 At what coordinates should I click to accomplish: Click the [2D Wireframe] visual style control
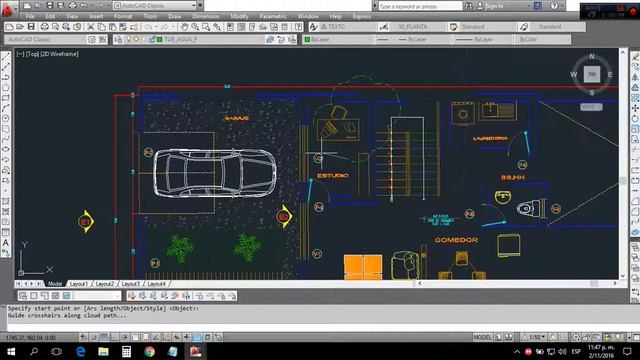(x=59, y=54)
